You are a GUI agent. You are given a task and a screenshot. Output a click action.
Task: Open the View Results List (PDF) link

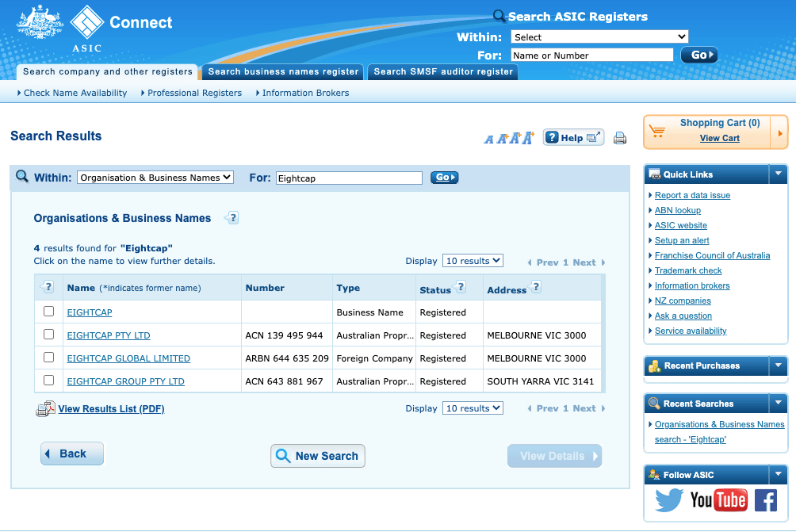point(111,409)
